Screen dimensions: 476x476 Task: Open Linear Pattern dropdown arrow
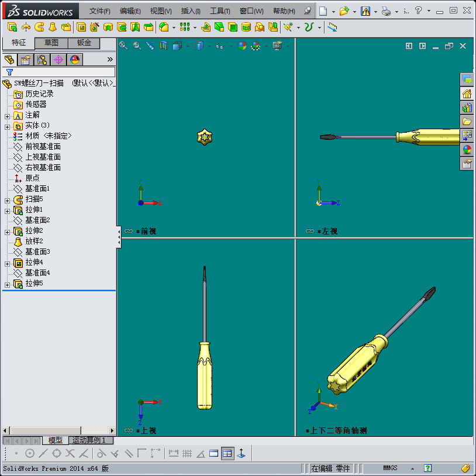point(195,27)
